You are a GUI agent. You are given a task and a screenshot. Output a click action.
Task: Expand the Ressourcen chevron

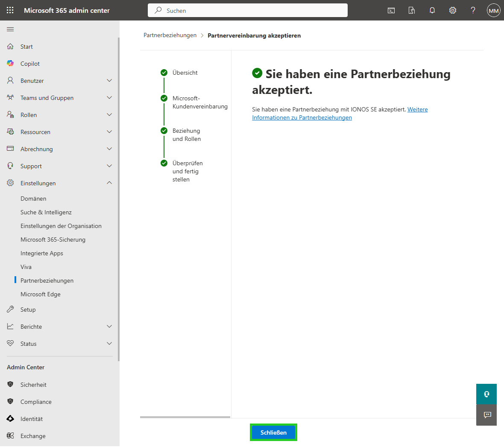(109, 132)
